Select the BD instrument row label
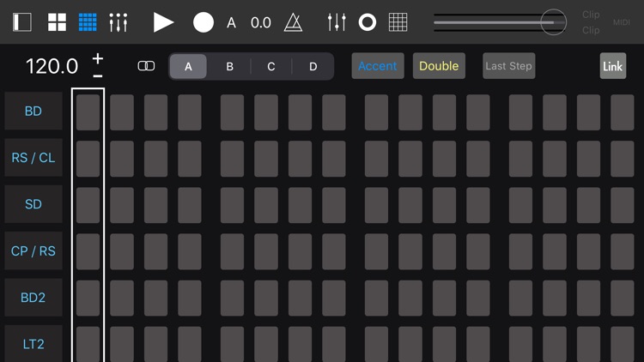This screenshot has height=362, width=644. click(x=33, y=111)
